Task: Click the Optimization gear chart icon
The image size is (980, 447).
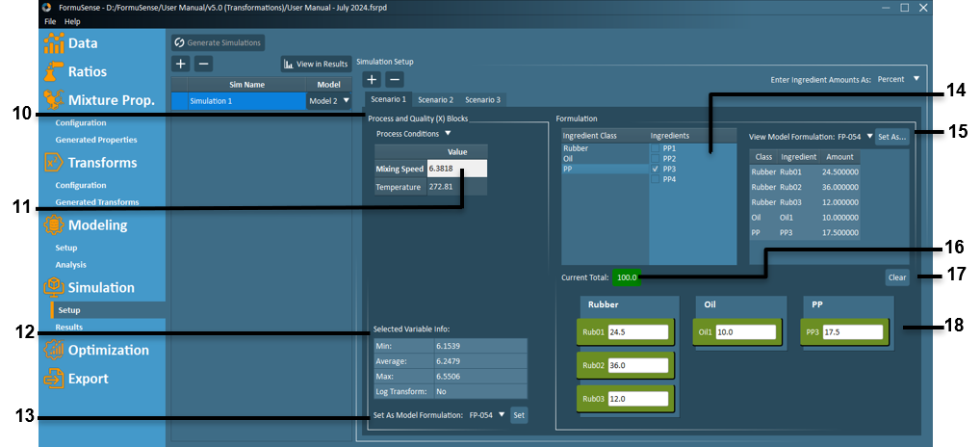Action: point(54,350)
